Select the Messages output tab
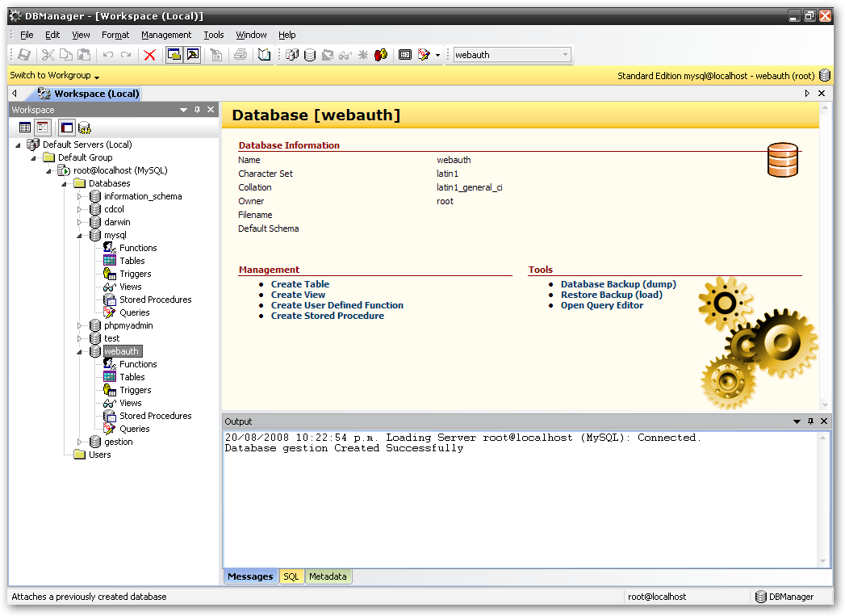Screen dimensions: 845x616 point(250,576)
